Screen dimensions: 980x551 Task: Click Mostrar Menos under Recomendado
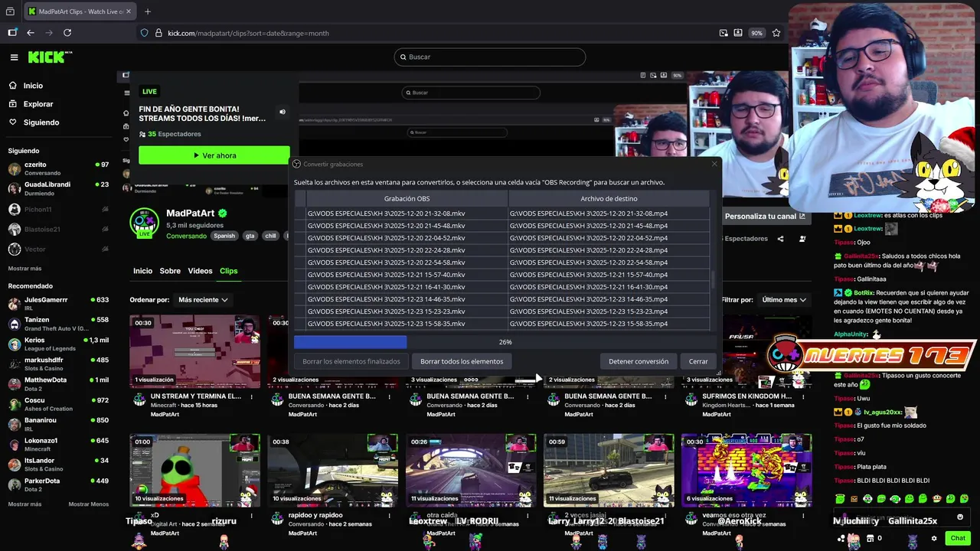[x=89, y=504]
